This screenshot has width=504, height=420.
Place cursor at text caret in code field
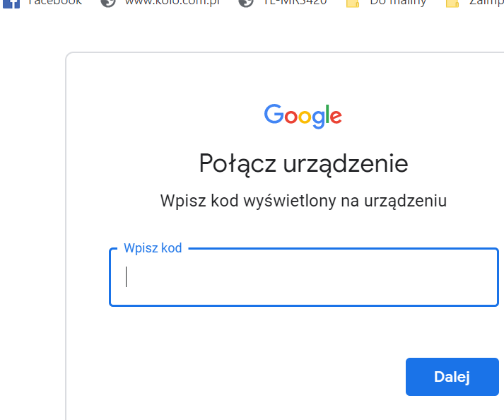click(x=127, y=276)
